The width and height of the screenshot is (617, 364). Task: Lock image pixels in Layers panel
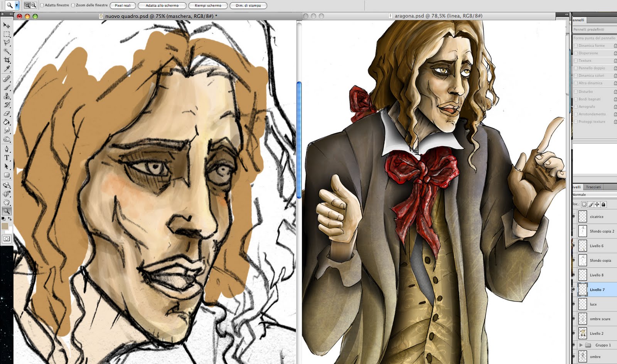(591, 204)
